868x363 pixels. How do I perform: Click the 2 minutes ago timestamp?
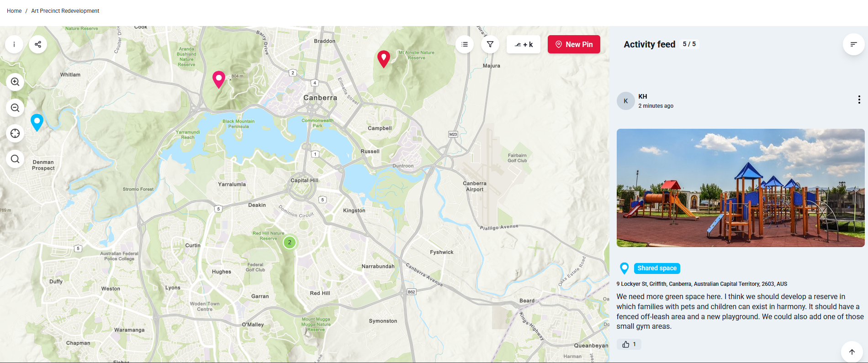point(656,106)
